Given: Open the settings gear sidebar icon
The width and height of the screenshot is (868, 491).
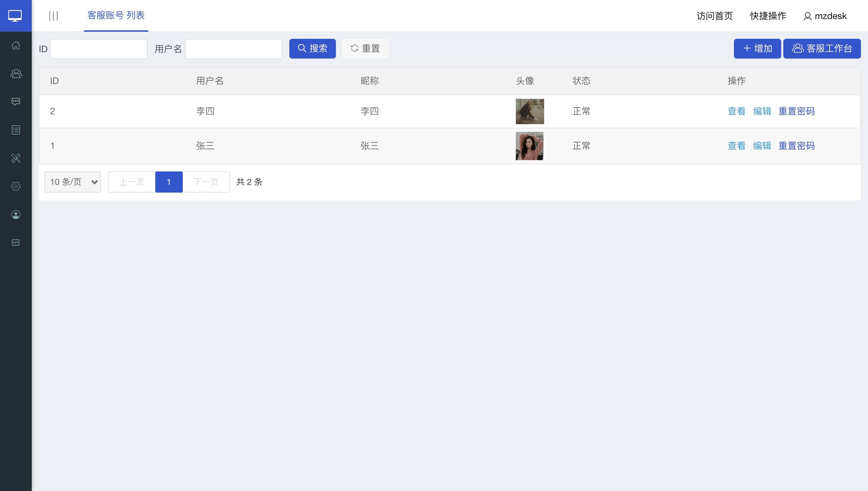Looking at the screenshot, I should 16,186.
